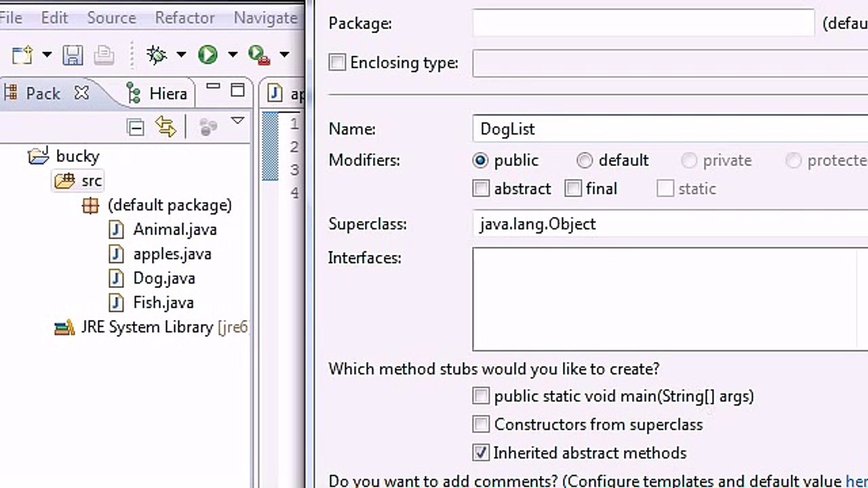
Task: Select the bucky project
Action: point(77,156)
